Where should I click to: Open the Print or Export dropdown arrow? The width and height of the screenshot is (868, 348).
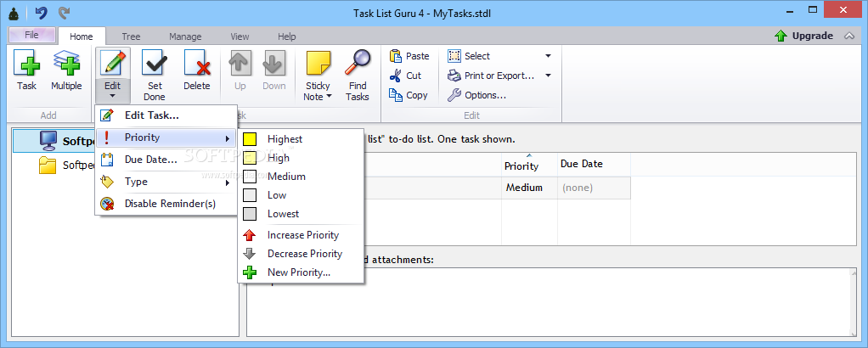click(548, 76)
